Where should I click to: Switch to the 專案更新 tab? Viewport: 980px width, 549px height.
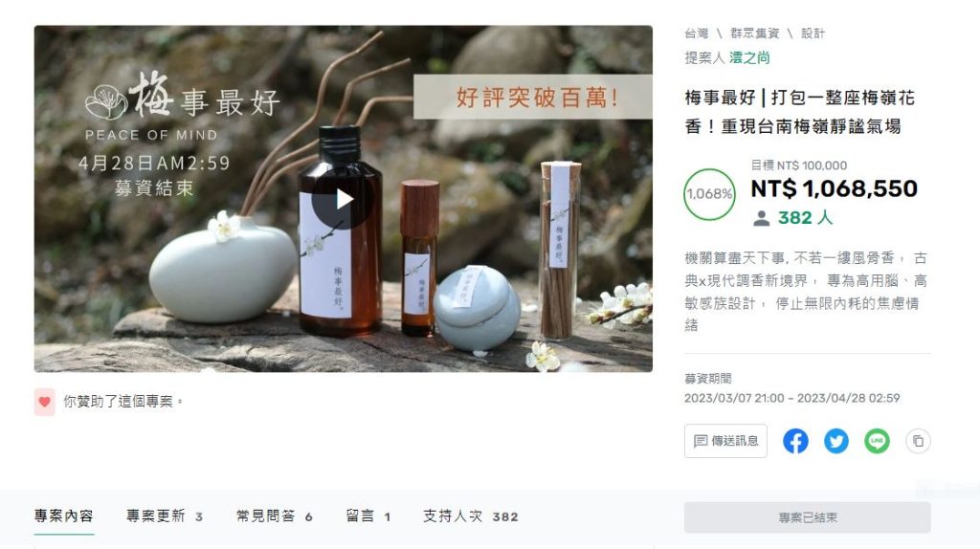tap(165, 516)
